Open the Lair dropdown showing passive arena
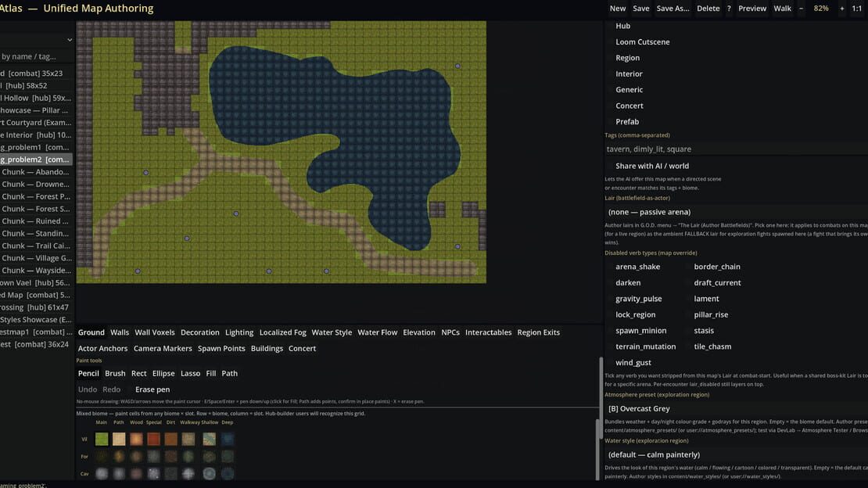Image resolution: width=868 pixels, height=488 pixels. pos(737,212)
